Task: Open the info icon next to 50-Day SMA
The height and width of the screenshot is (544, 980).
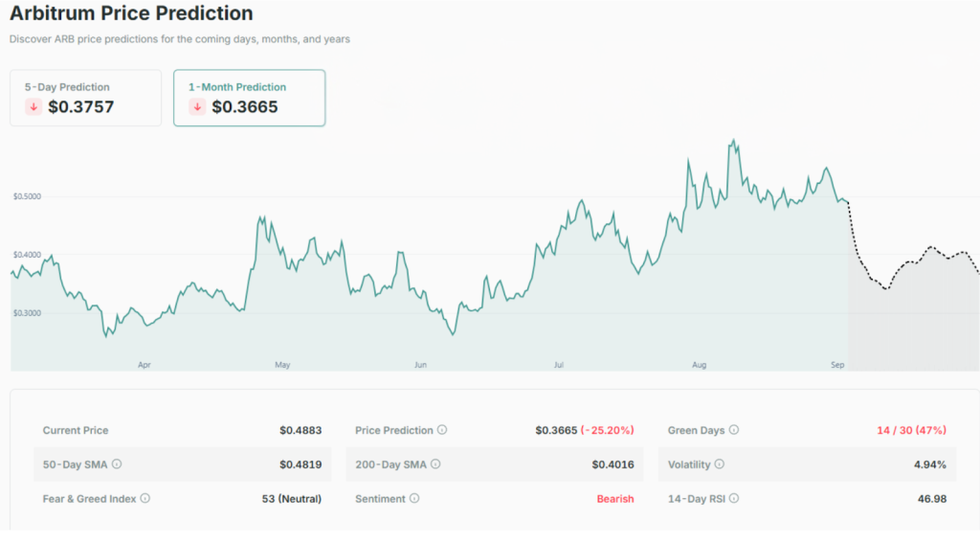Action: (x=117, y=464)
